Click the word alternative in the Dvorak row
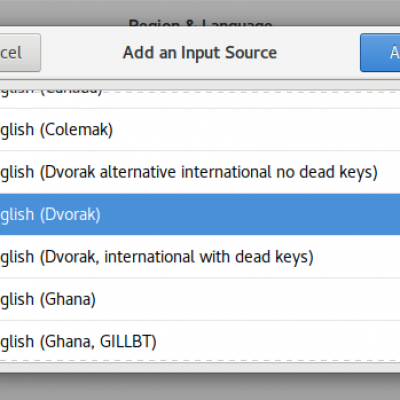The height and width of the screenshot is (400, 400). coord(138,172)
